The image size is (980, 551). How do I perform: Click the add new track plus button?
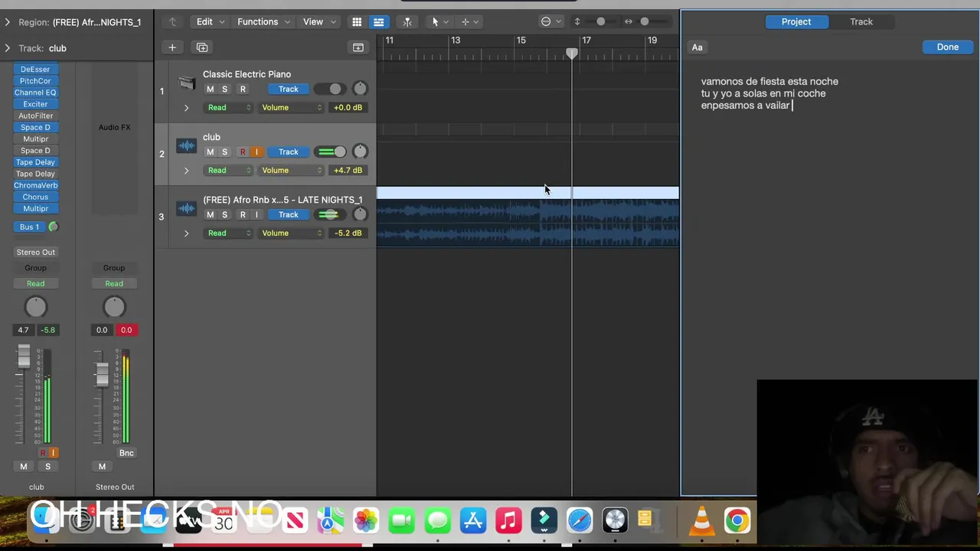pyautogui.click(x=172, y=47)
